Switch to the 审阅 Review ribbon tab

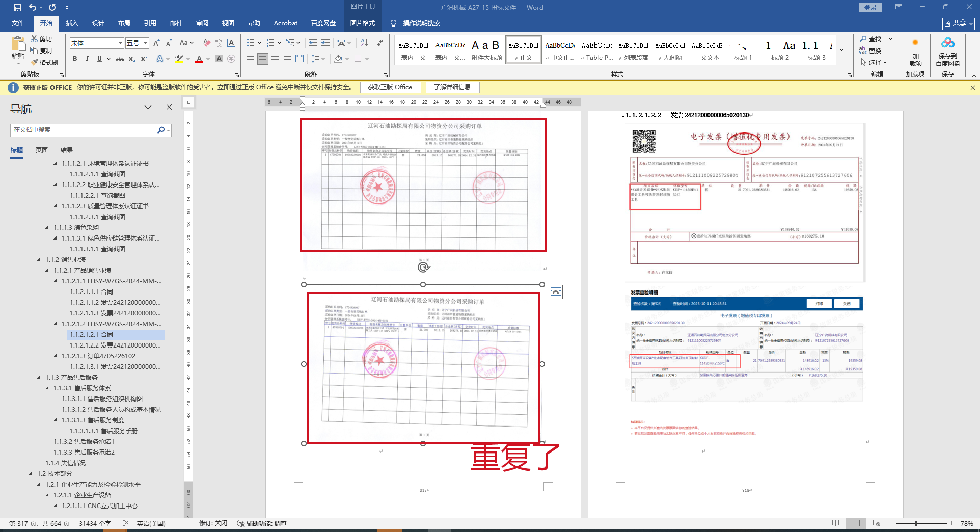[202, 23]
